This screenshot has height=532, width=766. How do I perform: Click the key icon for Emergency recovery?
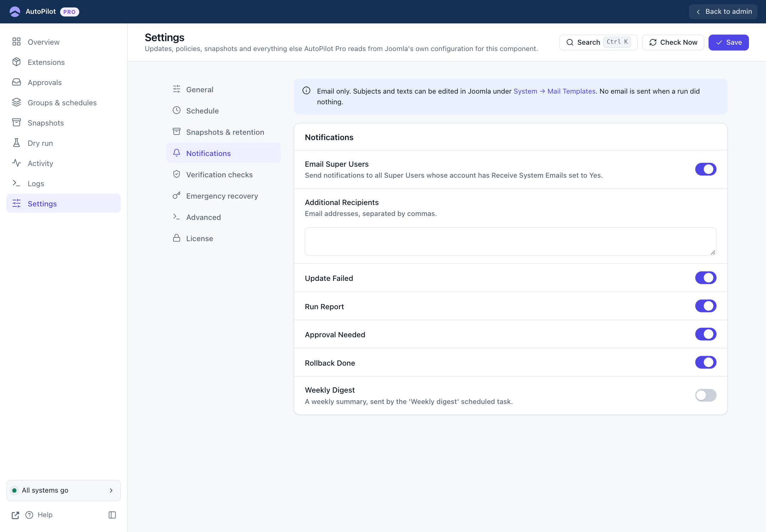[x=177, y=195]
